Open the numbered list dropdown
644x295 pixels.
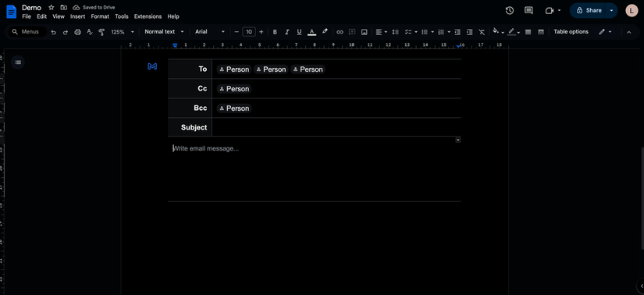[444, 32]
